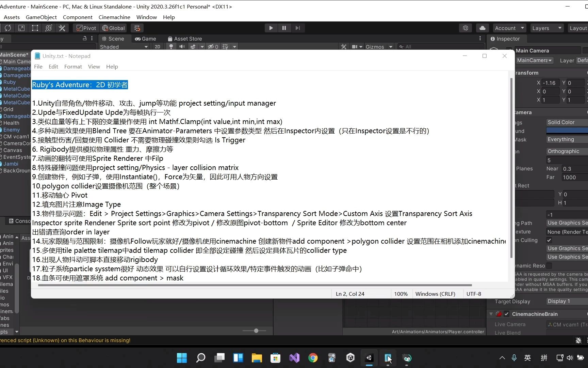Switch to the Scene tab
588x368 pixels.
[x=113, y=39]
